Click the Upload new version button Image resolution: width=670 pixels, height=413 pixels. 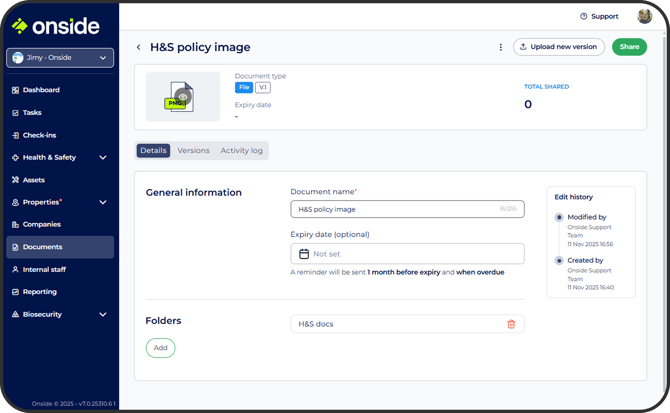click(x=559, y=47)
